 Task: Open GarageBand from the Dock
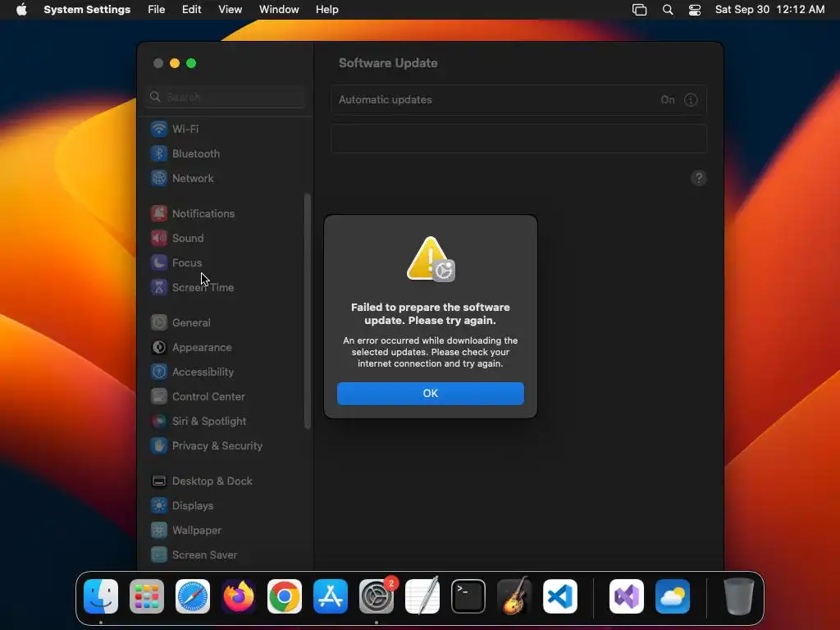[514, 596]
